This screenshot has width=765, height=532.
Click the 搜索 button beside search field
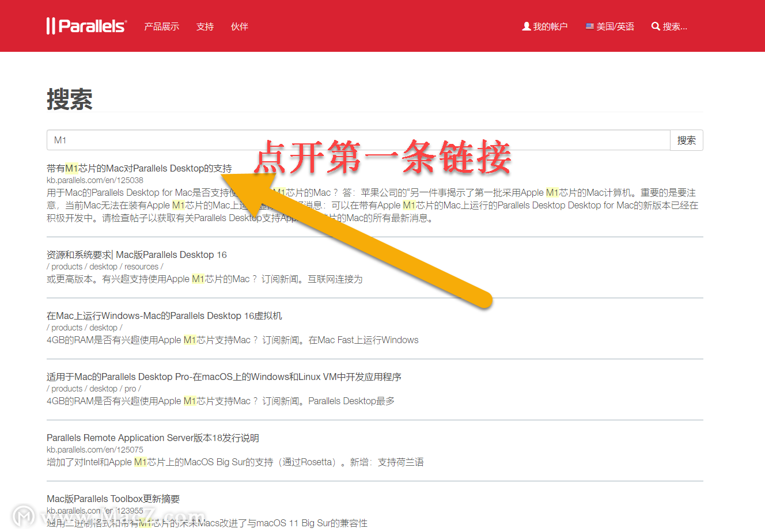687,140
